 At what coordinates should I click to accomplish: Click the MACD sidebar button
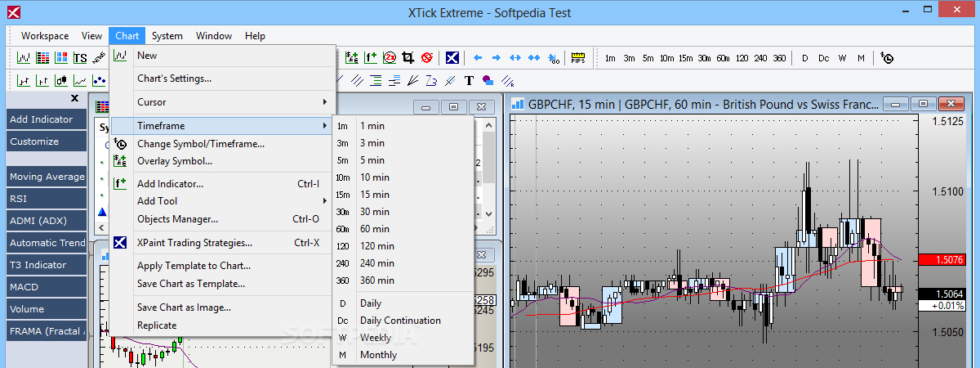[x=47, y=287]
